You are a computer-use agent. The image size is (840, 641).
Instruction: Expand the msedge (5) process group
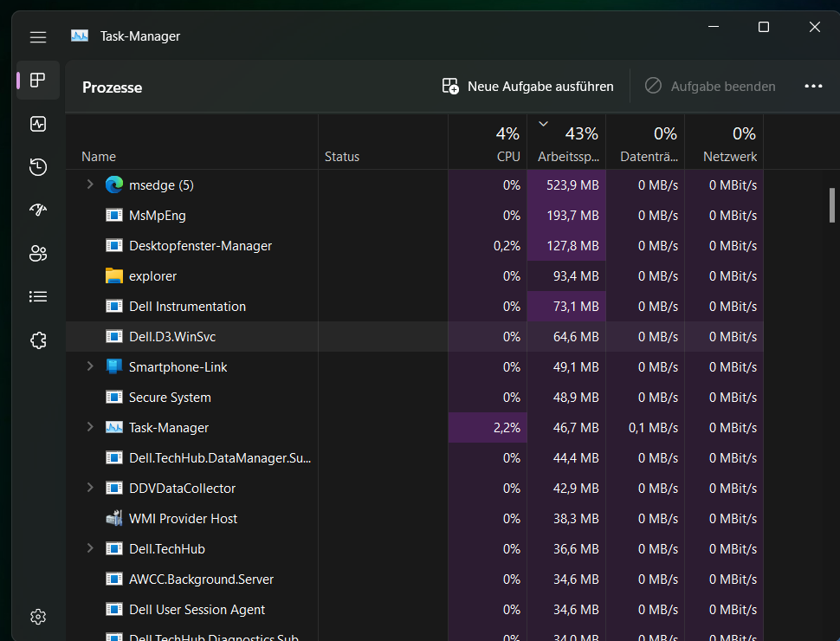(x=90, y=185)
